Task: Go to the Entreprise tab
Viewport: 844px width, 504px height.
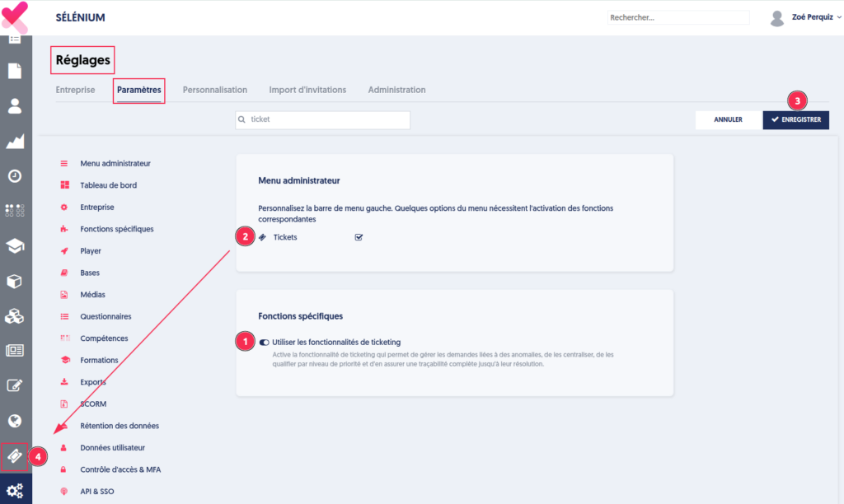Action: [75, 90]
